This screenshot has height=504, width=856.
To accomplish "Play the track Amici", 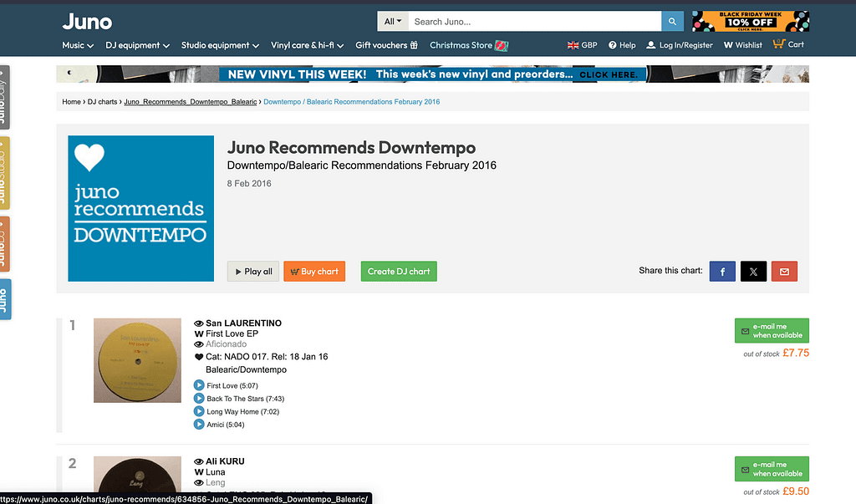I will click(199, 425).
